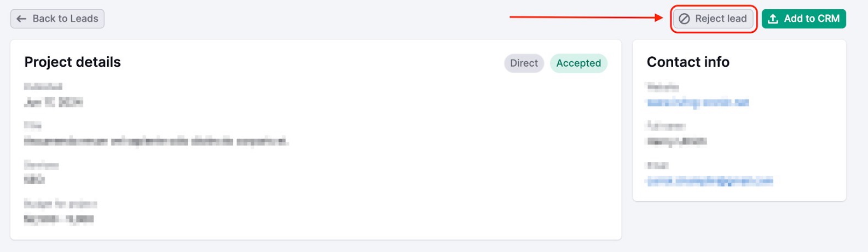The image size is (868, 252).
Task: Click the back arrow icon
Action: 21,19
